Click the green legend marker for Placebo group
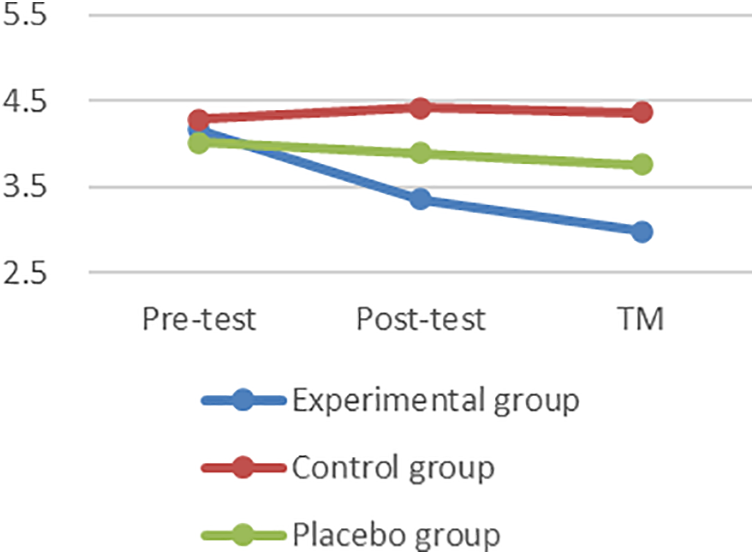Viewport: 755px width, 555px height. tap(242, 531)
